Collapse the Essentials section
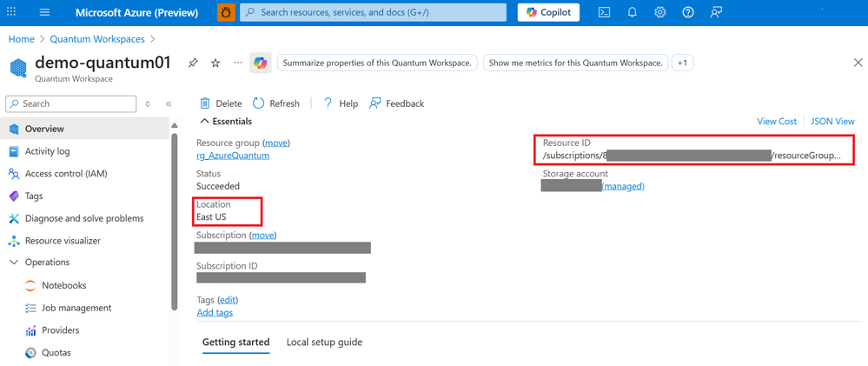This screenshot has height=366, width=868. click(226, 121)
